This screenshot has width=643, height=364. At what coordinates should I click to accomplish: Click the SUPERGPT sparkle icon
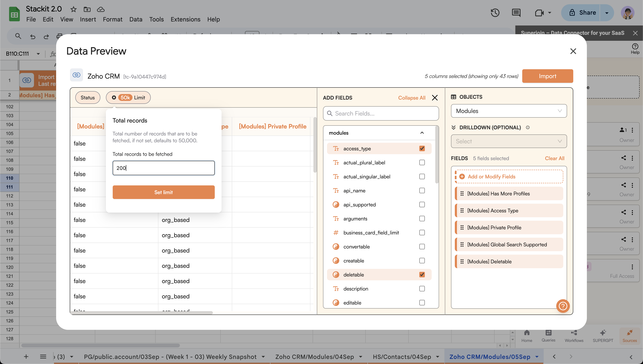point(603,333)
